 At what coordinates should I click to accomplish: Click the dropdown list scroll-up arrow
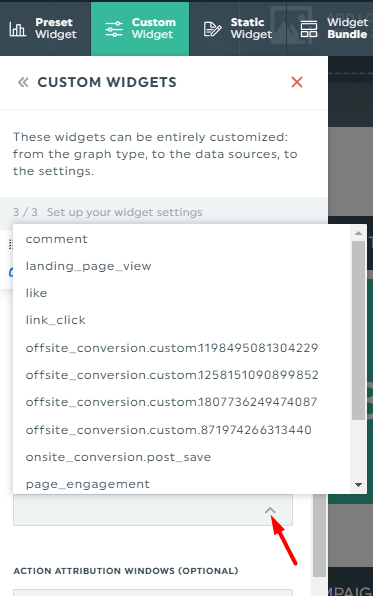pyautogui.click(x=358, y=233)
